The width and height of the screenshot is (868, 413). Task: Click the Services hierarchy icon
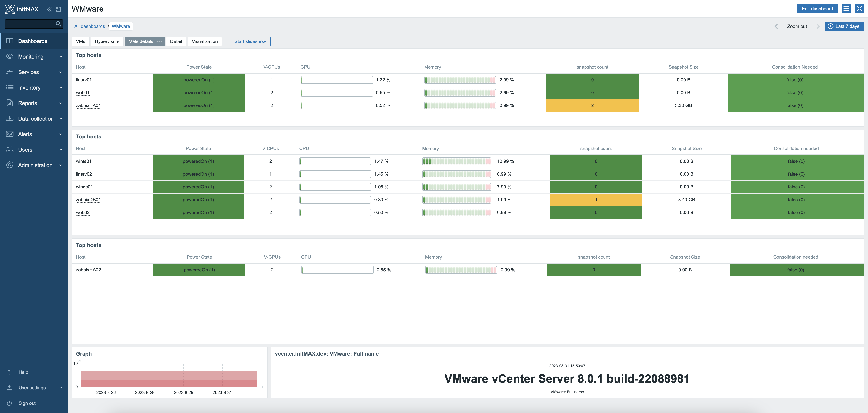click(x=10, y=72)
